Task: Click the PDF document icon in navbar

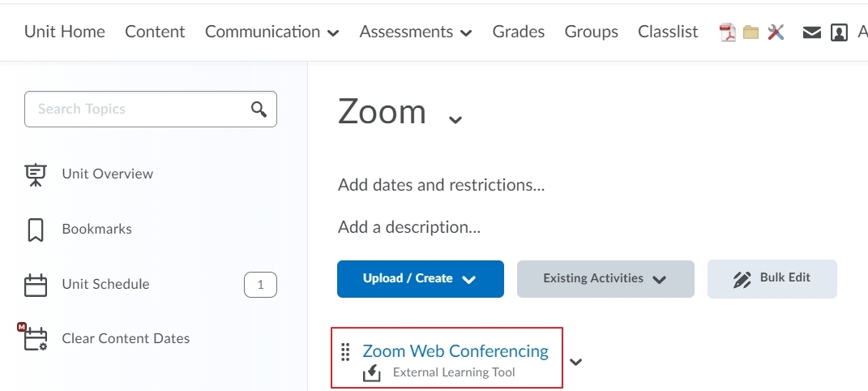Action: point(728,32)
